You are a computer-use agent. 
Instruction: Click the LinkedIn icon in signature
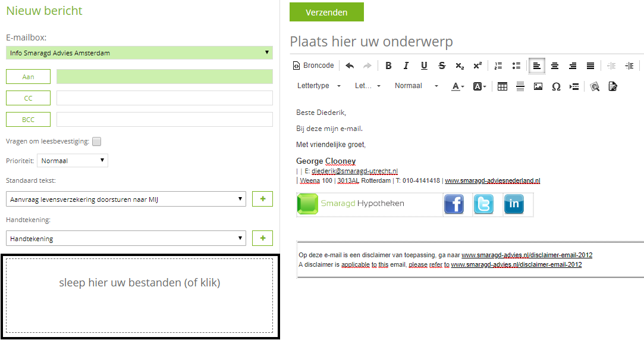(514, 204)
